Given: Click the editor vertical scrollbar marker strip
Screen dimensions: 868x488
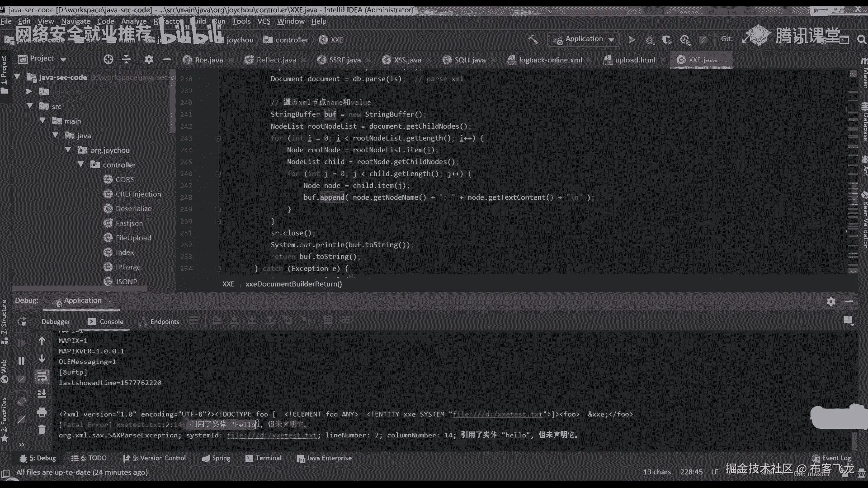Looking at the screenshot, I should pos(853,181).
